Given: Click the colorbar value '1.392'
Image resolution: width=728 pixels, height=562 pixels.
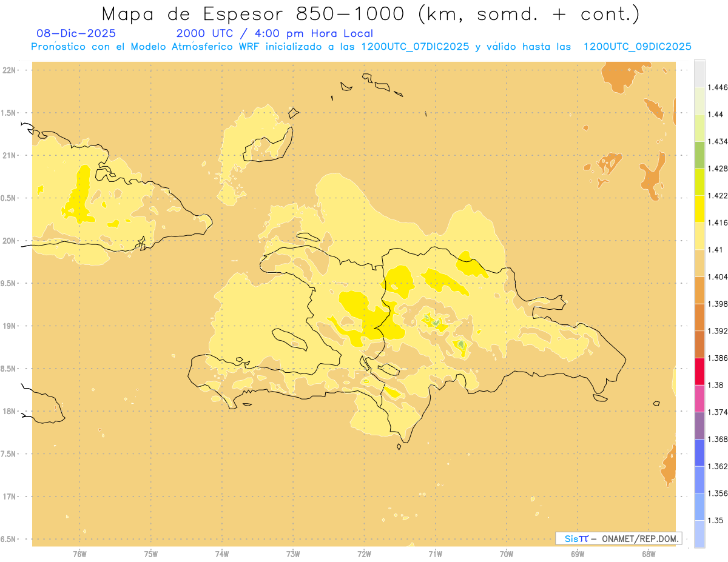Looking at the screenshot, I should pos(718,331).
